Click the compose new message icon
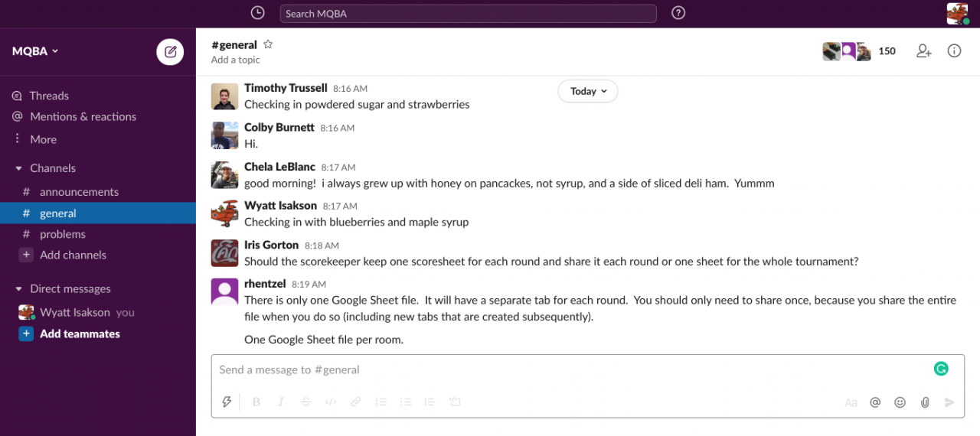 [x=170, y=52]
